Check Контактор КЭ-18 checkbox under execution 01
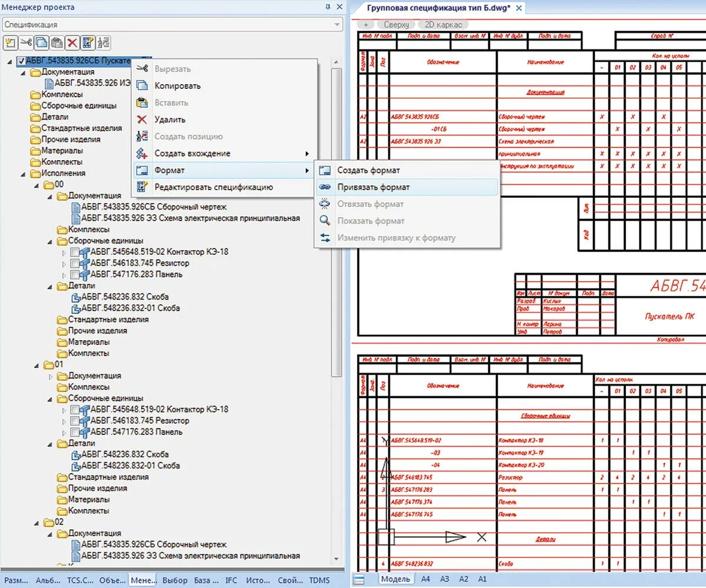This screenshot has height=588, width=706. pyautogui.click(x=74, y=410)
